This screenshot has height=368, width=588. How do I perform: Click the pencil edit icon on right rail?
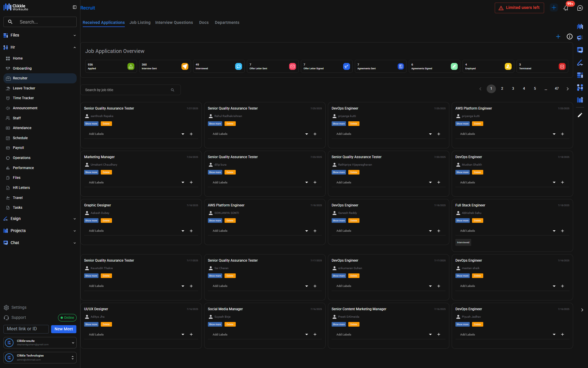click(580, 115)
